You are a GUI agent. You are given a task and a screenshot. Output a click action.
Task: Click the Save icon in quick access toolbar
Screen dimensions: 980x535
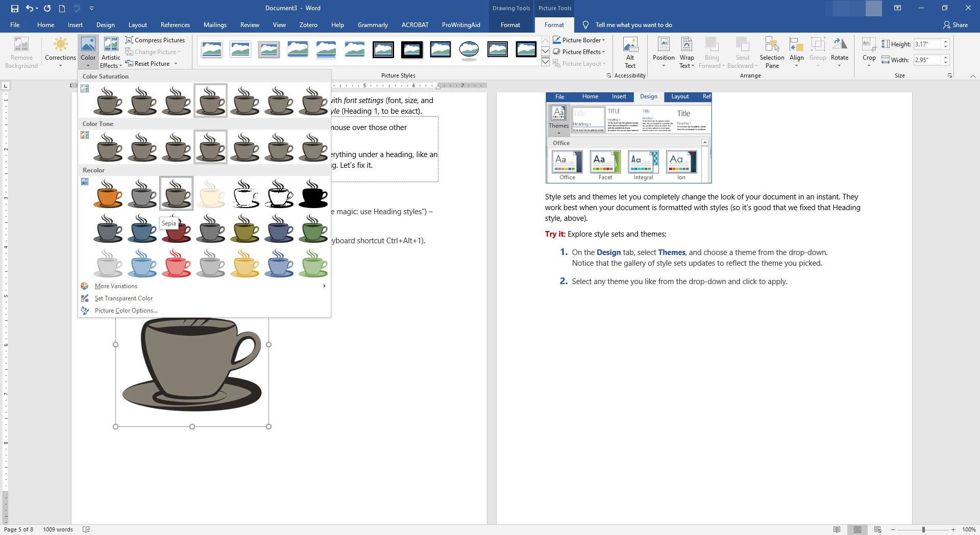[14, 8]
